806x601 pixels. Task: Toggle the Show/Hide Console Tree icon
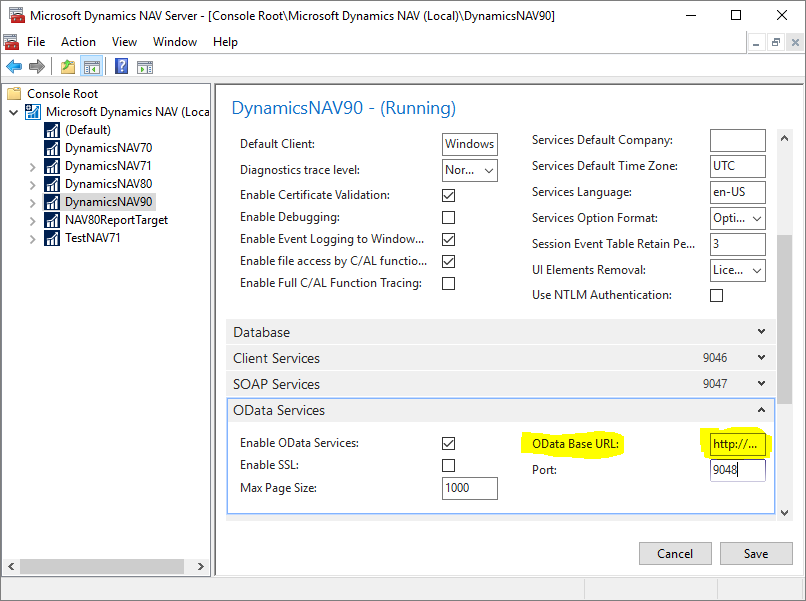tap(92, 67)
